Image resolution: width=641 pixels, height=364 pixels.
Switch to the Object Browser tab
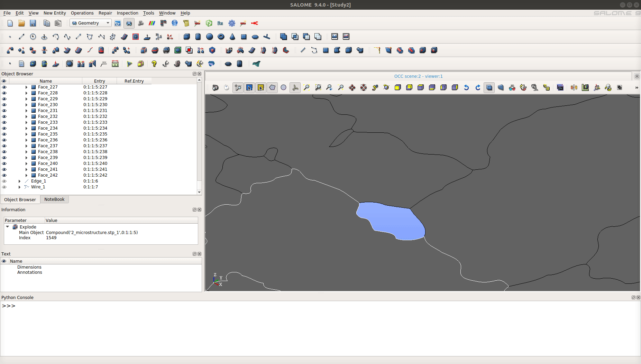point(20,200)
